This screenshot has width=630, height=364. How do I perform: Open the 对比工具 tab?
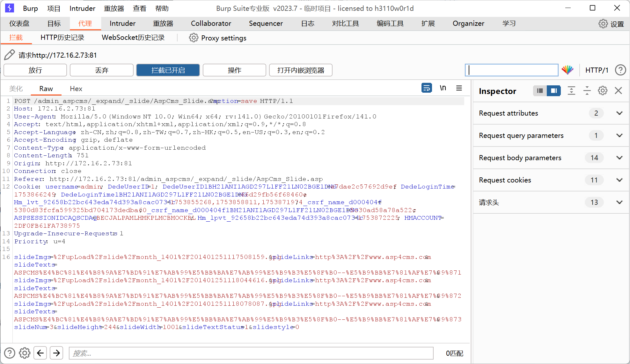pos(345,24)
